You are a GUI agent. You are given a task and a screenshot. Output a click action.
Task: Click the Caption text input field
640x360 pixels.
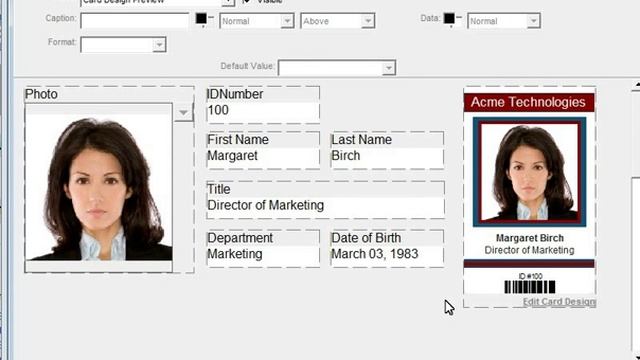point(135,21)
